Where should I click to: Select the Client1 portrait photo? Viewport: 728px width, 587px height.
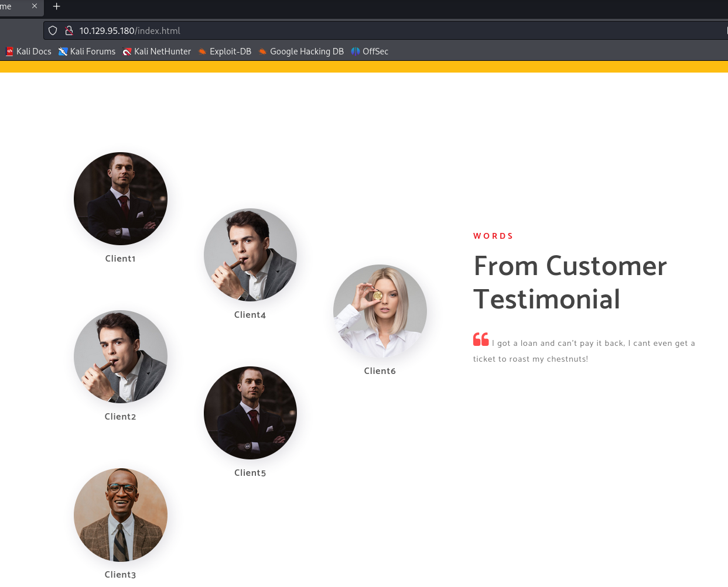pos(121,199)
